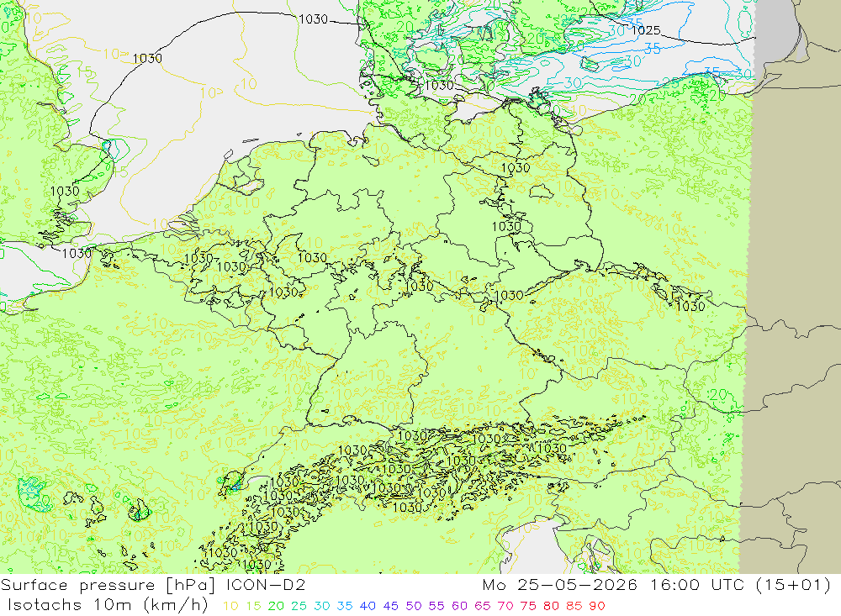The width and height of the screenshot is (841, 616).
Task: Select the '90' legend value
Action: pyautogui.click(x=597, y=606)
